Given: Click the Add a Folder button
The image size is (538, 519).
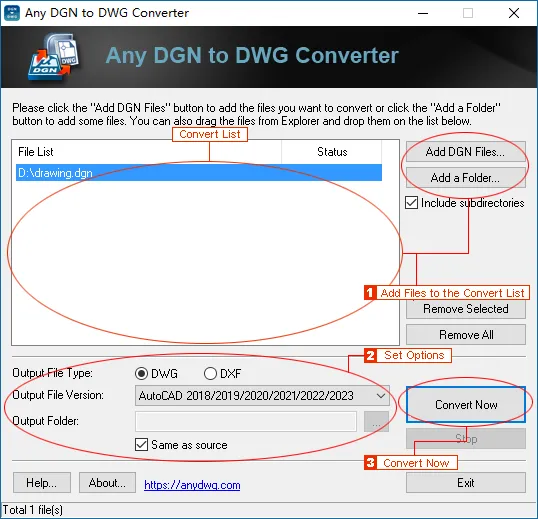Looking at the screenshot, I should click(466, 178).
